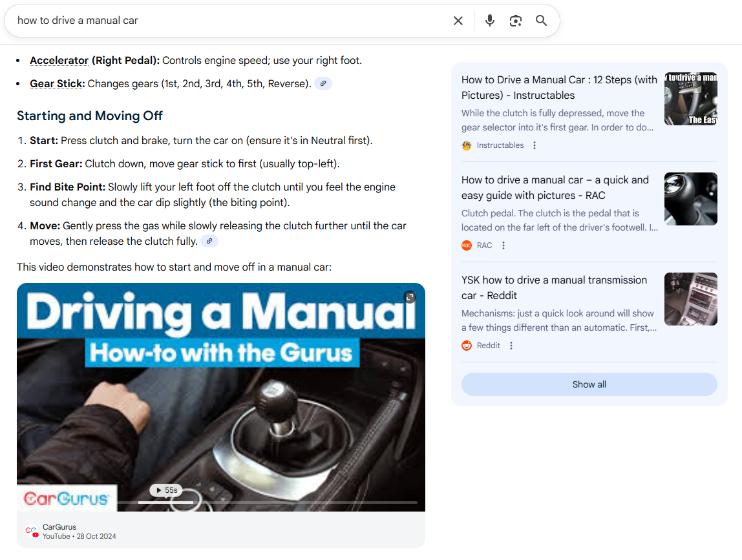Click the Reddit site favicon
Image resolution: width=742 pixels, height=560 pixels.
tap(467, 346)
